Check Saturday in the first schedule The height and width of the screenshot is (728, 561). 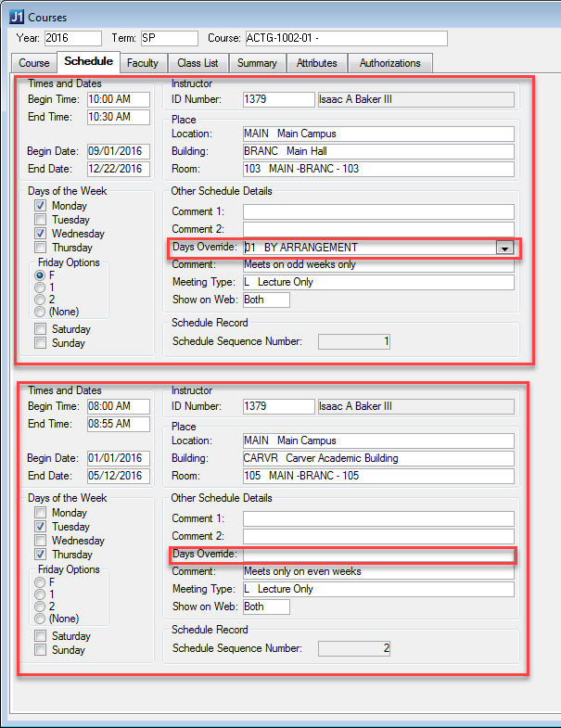pos(41,328)
